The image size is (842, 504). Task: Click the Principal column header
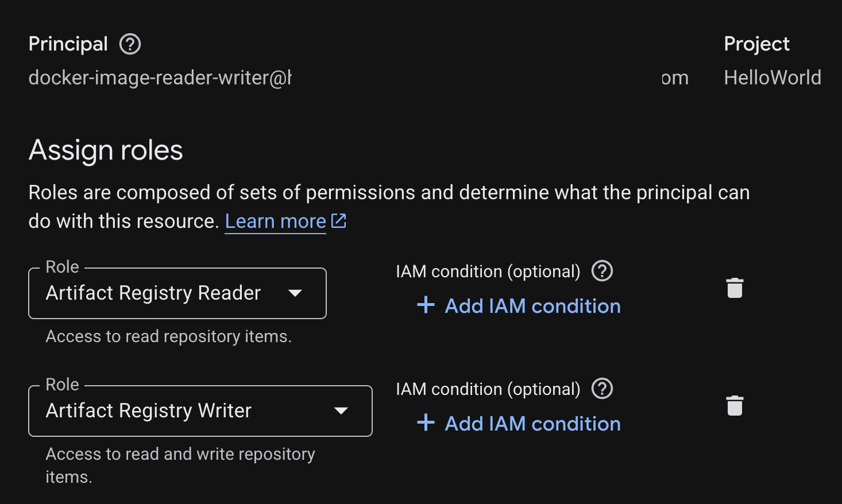[68, 44]
